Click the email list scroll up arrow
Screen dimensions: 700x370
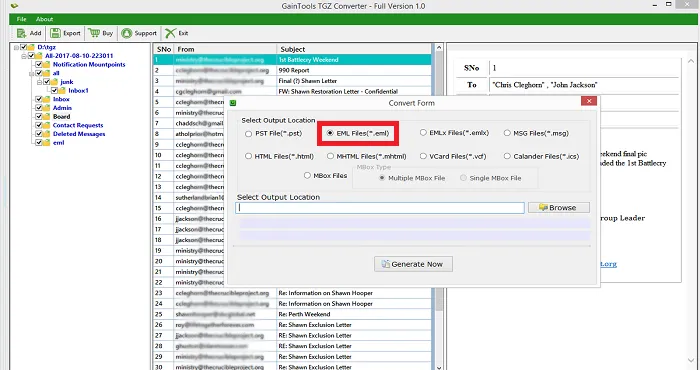(x=439, y=48)
